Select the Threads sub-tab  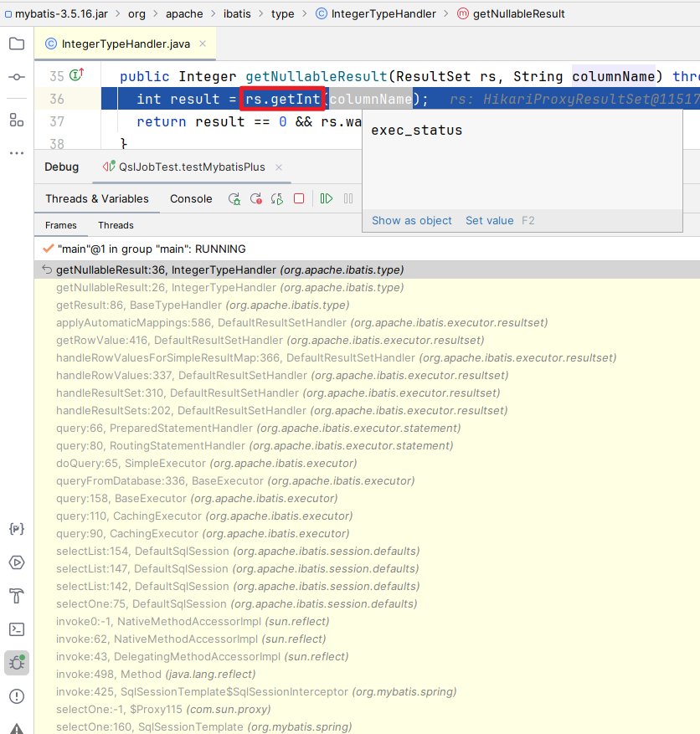click(116, 225)
